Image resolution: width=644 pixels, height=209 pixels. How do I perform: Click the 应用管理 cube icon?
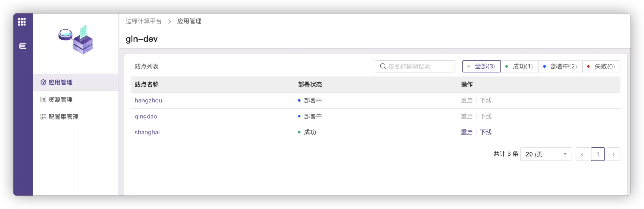[x=43, y=82]
